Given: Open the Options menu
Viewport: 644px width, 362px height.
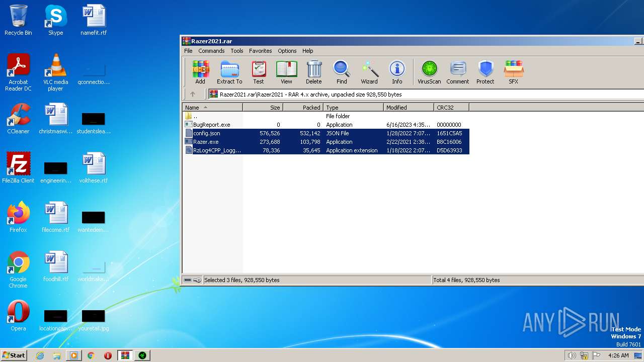Looking at the screenshot, I should point(287,51).
